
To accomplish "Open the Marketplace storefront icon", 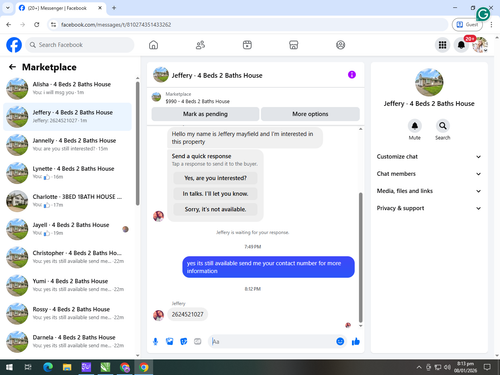I will (294, 45).
